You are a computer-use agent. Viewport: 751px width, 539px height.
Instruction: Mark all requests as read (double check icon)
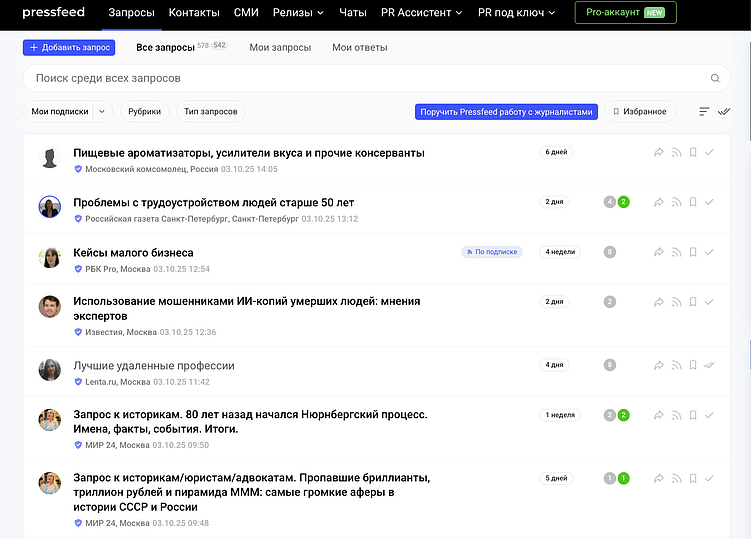(724, 112)
